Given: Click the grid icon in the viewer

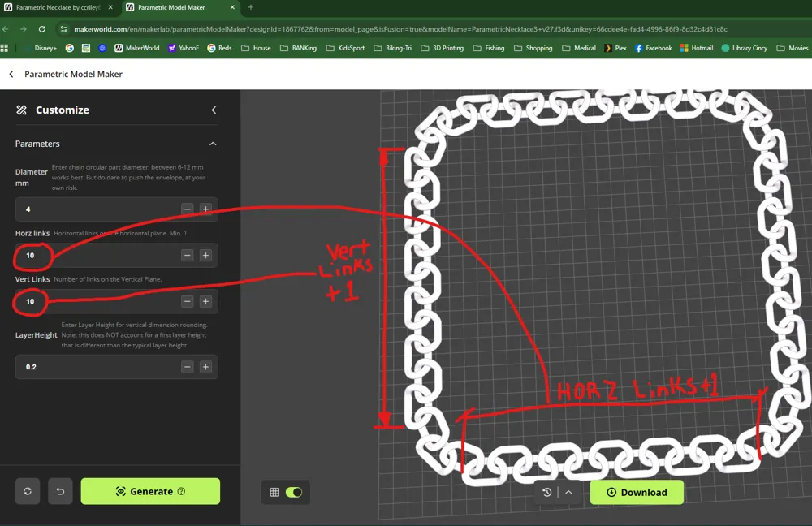Looking at the screenshot, I should [x=274, y=492].
